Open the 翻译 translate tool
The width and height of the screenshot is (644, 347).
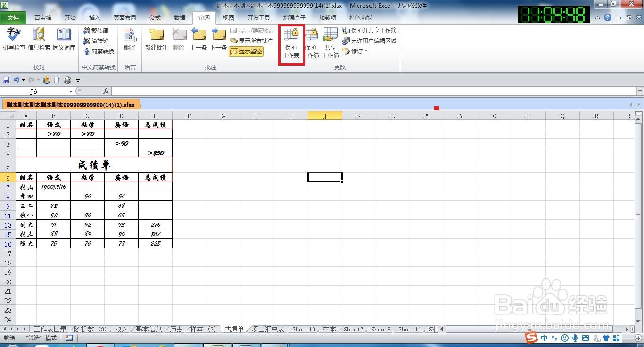pos(130,39)
